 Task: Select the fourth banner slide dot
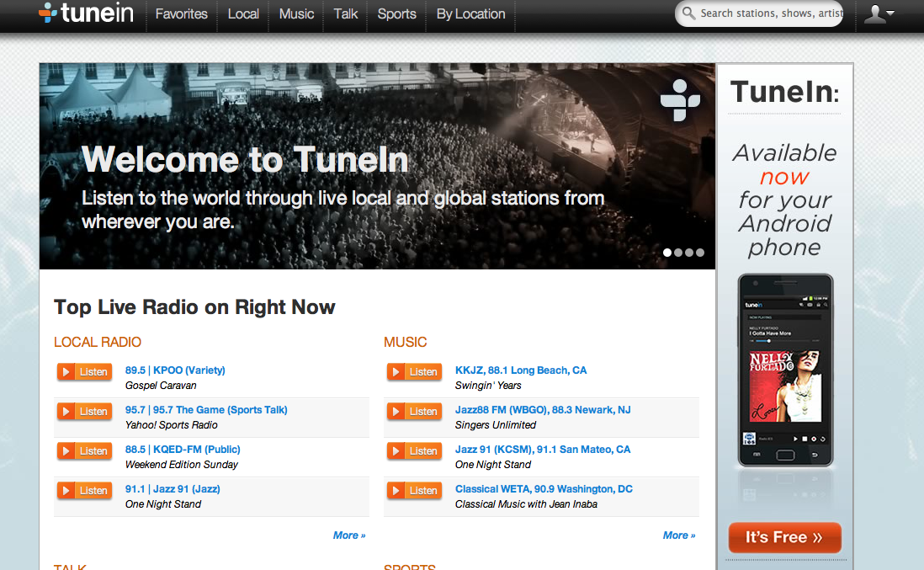700,253
